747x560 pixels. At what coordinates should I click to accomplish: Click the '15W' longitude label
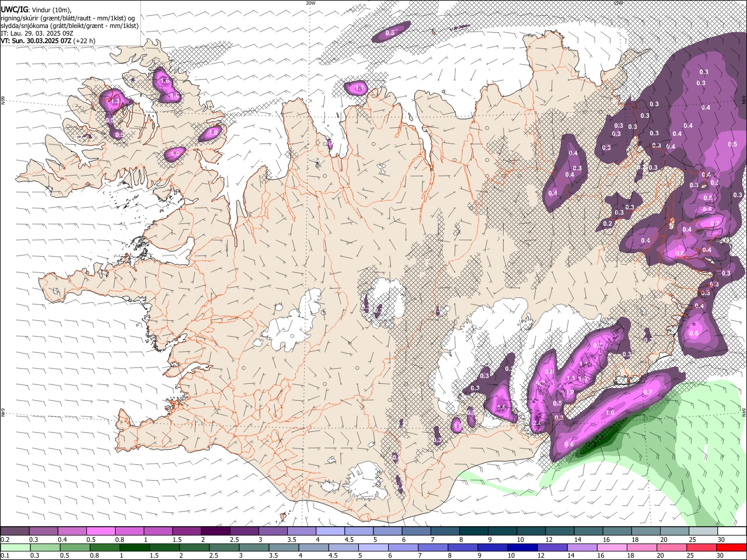(618, 3)
